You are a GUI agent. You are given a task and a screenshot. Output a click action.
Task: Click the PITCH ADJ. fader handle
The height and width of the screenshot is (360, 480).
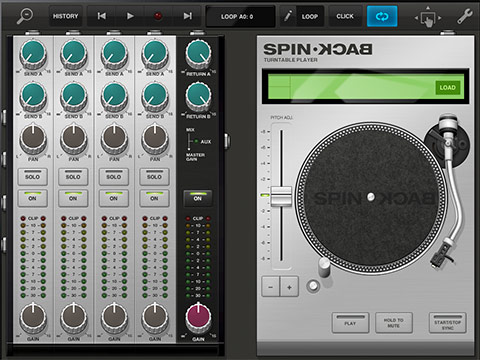[x=281, y=196]
